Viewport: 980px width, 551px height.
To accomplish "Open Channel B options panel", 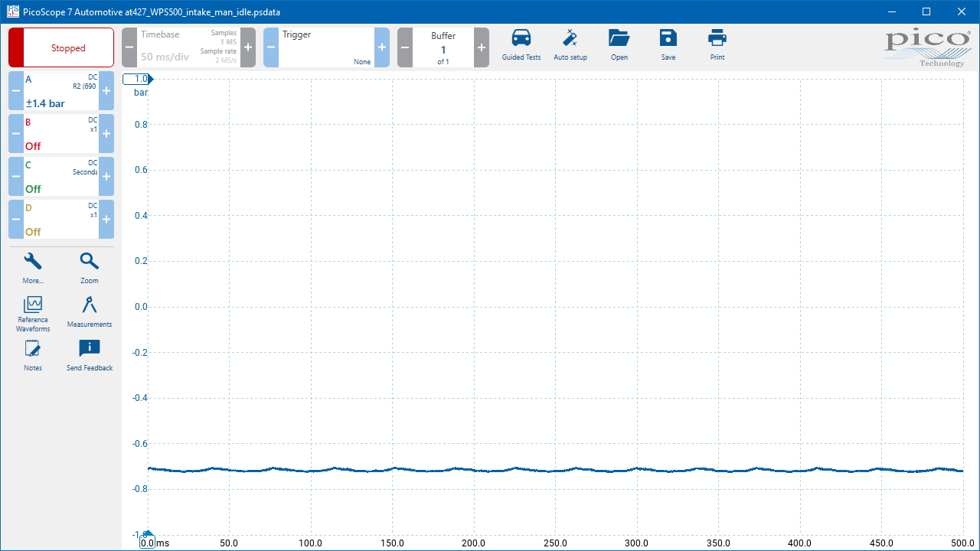I will point(61,133).
